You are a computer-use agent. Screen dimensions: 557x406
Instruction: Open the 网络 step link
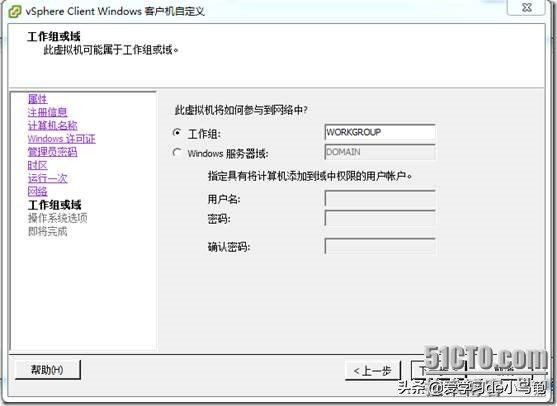click(37, 191)
